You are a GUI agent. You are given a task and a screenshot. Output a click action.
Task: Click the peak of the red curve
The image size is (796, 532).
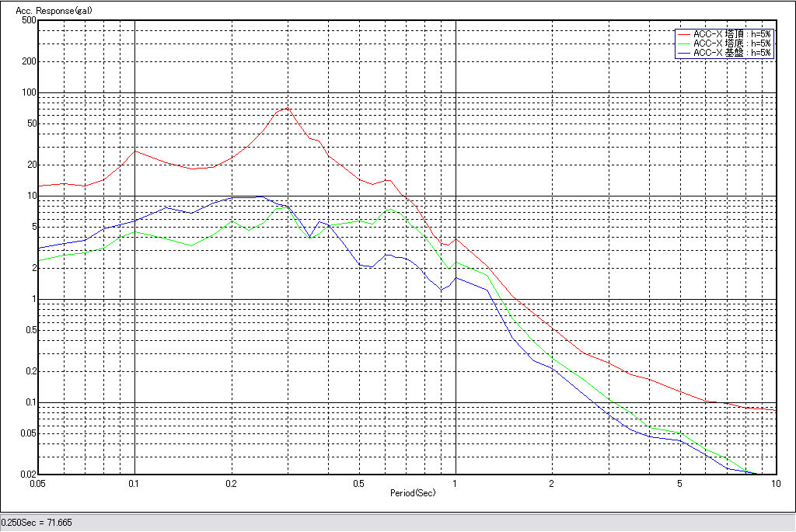click(x=287, y=109)
